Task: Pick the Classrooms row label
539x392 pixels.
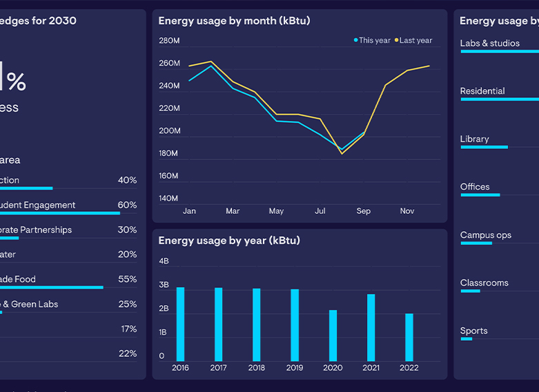Action: coord(484,283)
